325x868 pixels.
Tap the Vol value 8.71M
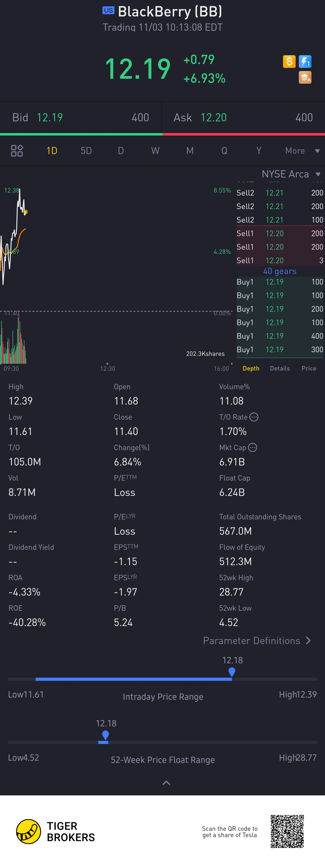22,492
